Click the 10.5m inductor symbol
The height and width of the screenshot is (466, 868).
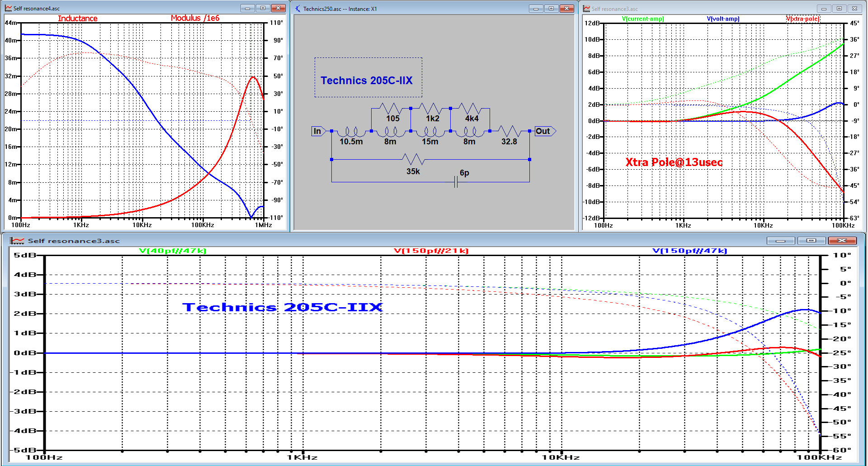point(351,132)
